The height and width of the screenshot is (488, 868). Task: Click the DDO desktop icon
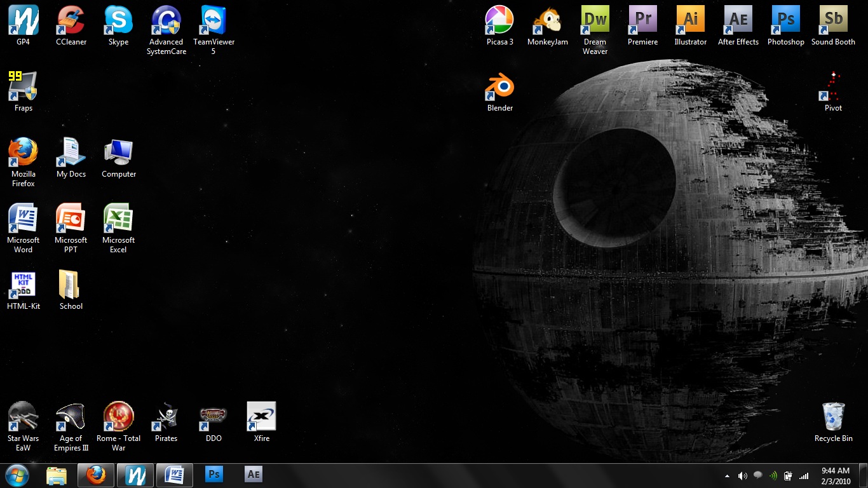[214, 423]
